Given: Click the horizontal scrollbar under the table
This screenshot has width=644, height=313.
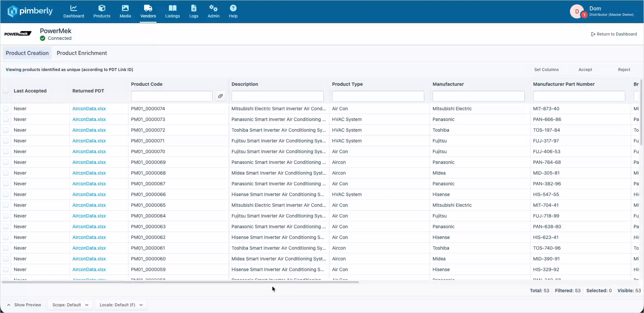Looking at the screenshot, I should [180, 282].
